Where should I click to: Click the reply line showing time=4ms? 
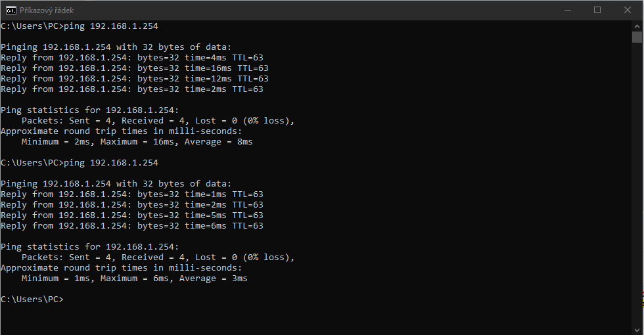tap(132, 58)
